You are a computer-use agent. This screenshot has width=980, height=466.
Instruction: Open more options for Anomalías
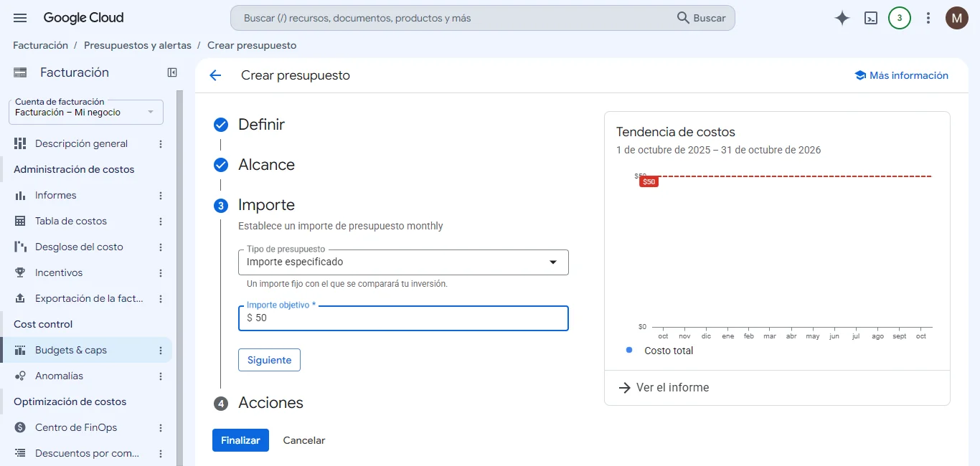161,376
